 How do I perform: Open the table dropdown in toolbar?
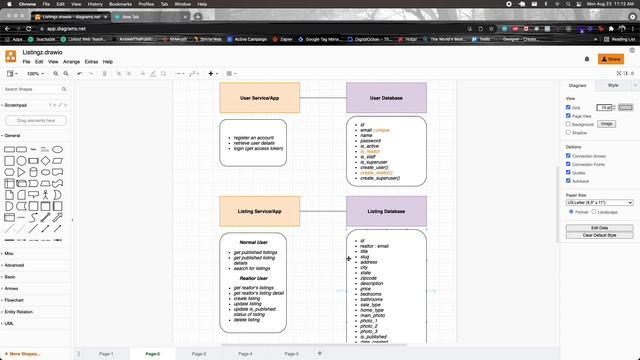pos(231,73)
